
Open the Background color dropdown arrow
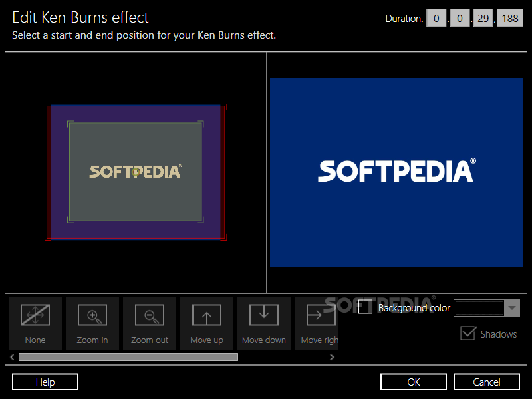[512, 308]
